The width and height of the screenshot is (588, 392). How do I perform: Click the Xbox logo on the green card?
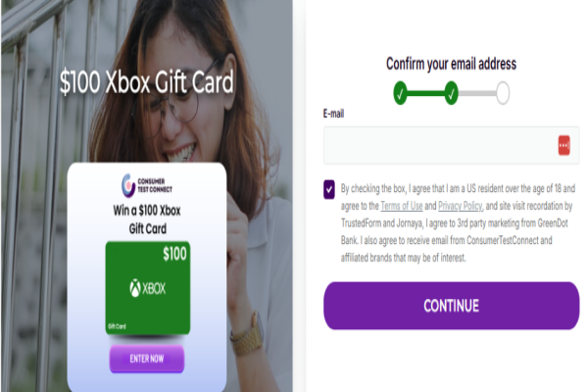pos(147,288)
